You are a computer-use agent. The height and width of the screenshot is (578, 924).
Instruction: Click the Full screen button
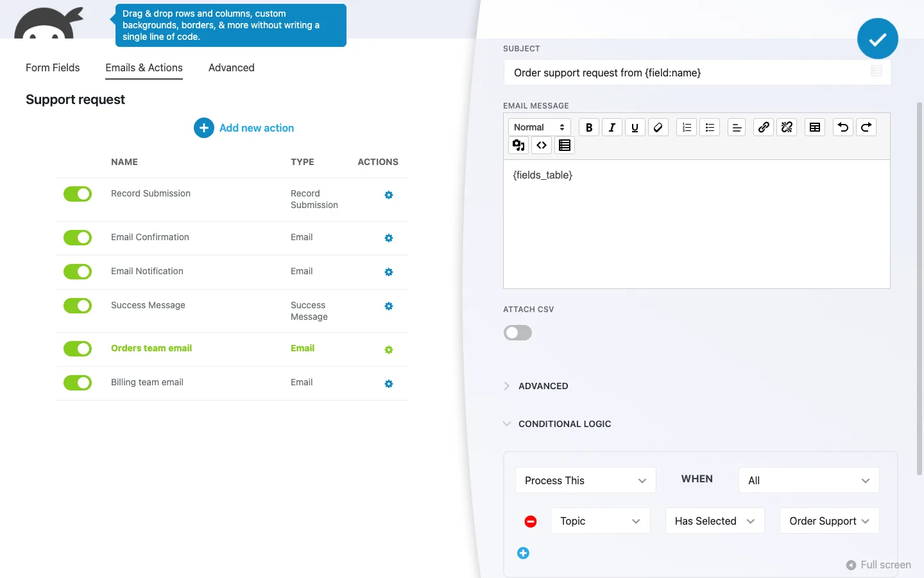878,565
